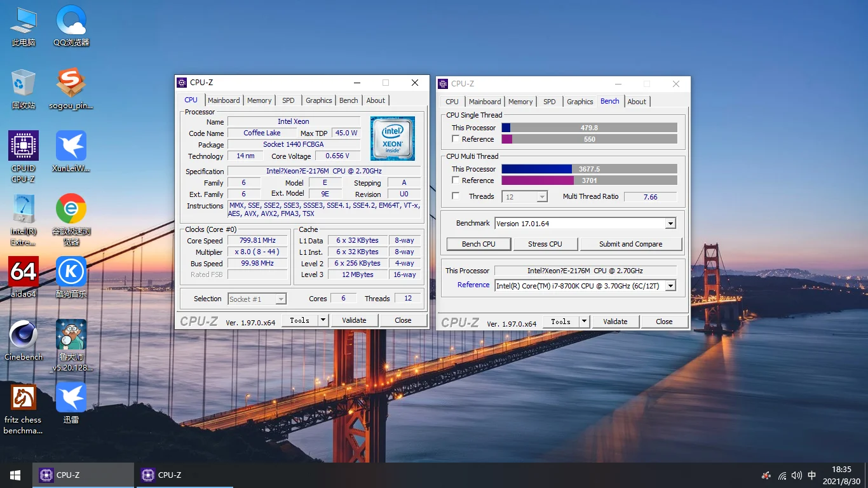Click Multi Thread Reference 3701 bar
Viewport: 868px width, 488px height.
[589, 180]
